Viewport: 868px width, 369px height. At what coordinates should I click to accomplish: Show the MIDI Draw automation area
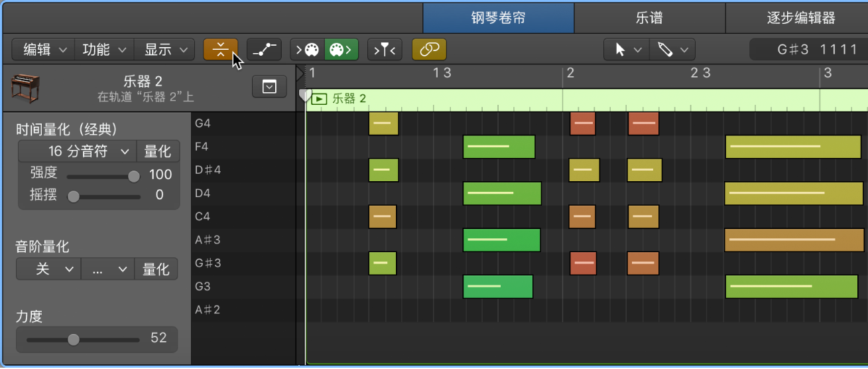[264, 50]
